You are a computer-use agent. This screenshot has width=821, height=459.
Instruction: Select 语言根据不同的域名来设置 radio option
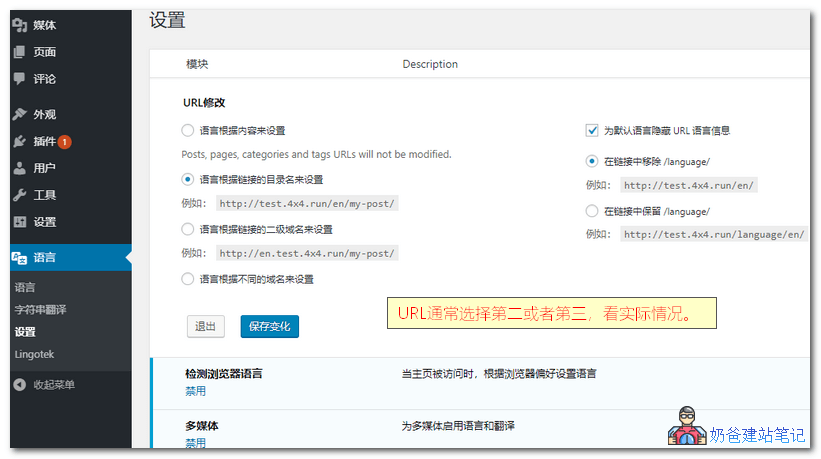pyautogui.click(x=188, y=279)
